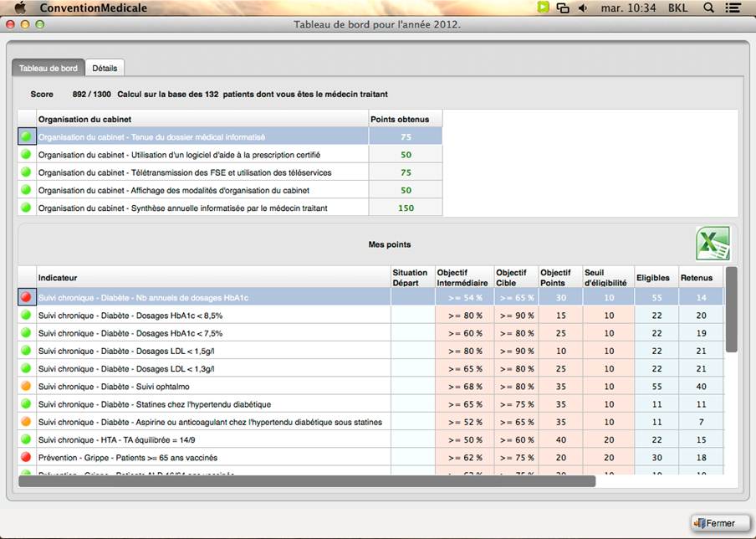Viewport: 756px width, 539px height.
Task: Click the Objectif Cible column header
Action: [x=516, y=278]
